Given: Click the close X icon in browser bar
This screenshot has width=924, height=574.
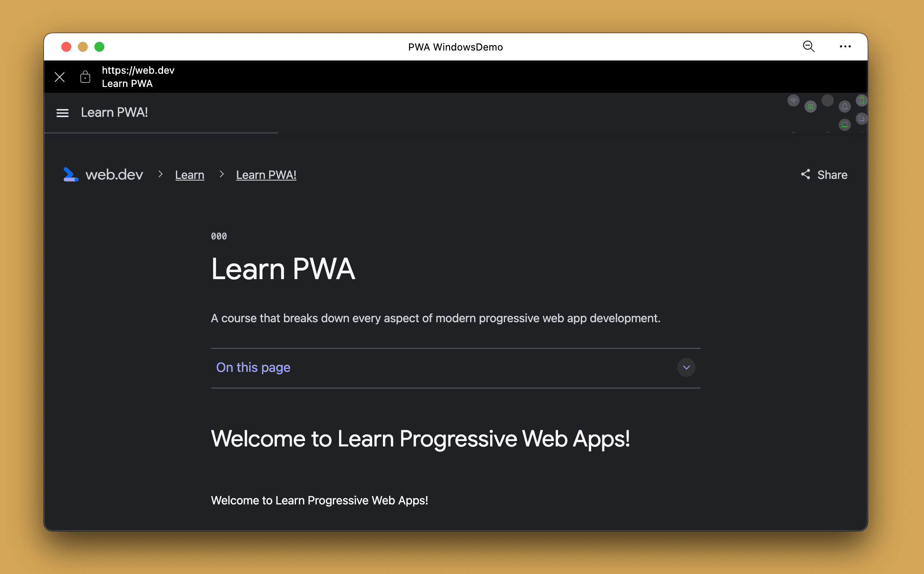Looking at the screenshot, I should point(59,77).
